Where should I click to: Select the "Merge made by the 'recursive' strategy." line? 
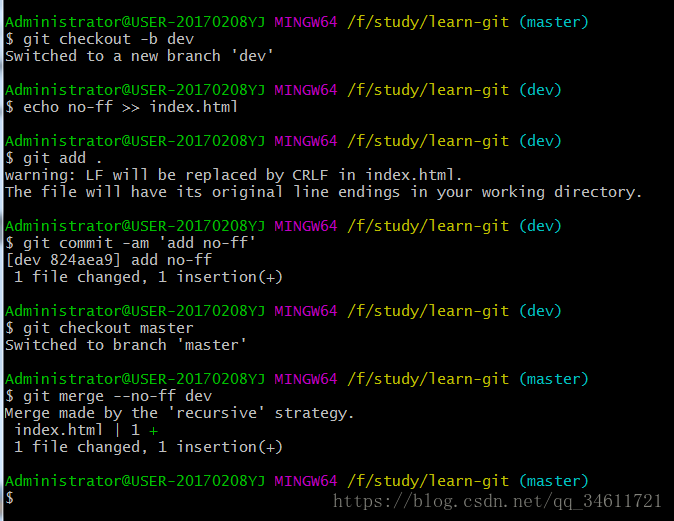point(179,413)
